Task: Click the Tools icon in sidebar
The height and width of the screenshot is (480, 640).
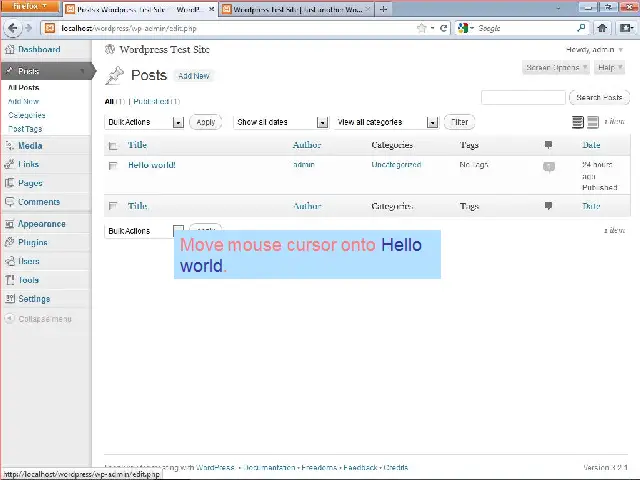Action: click(9, 280)
